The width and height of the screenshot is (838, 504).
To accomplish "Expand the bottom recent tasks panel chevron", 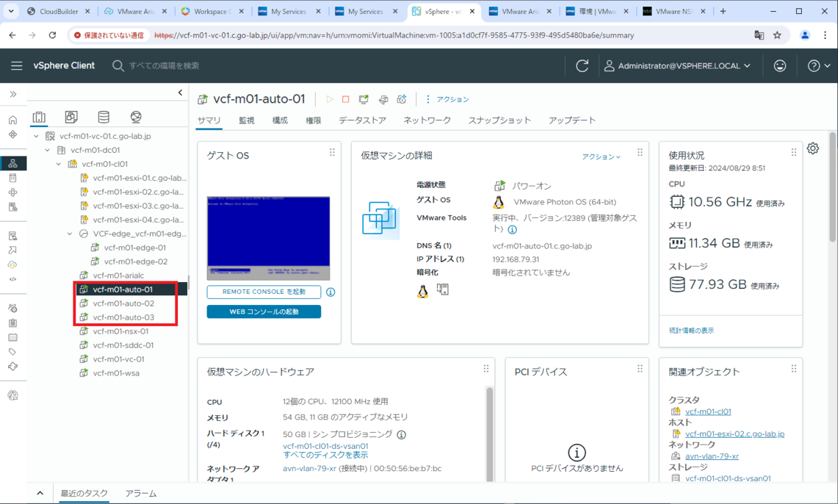I will click(40, 494).
